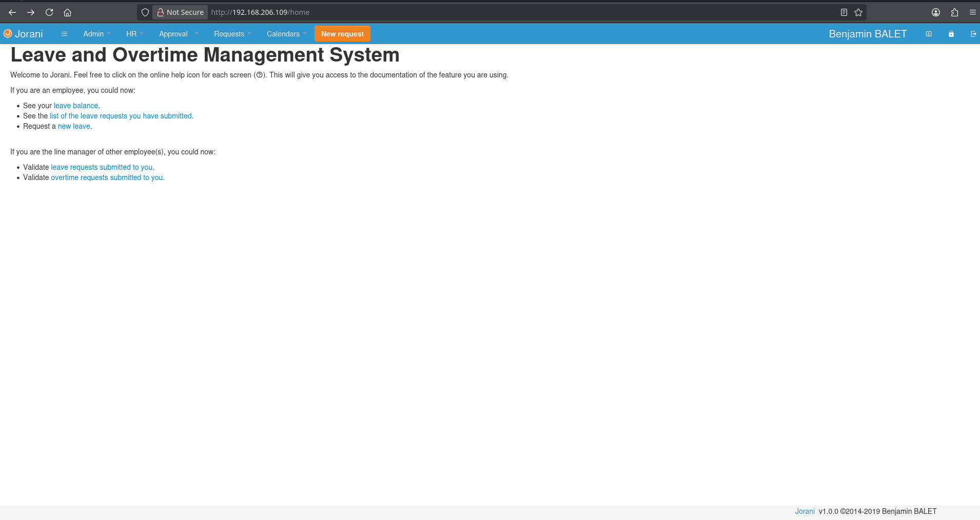Click the lock change-password icon
This screenshot has width=980, height=520.
[x=951, y=34]
